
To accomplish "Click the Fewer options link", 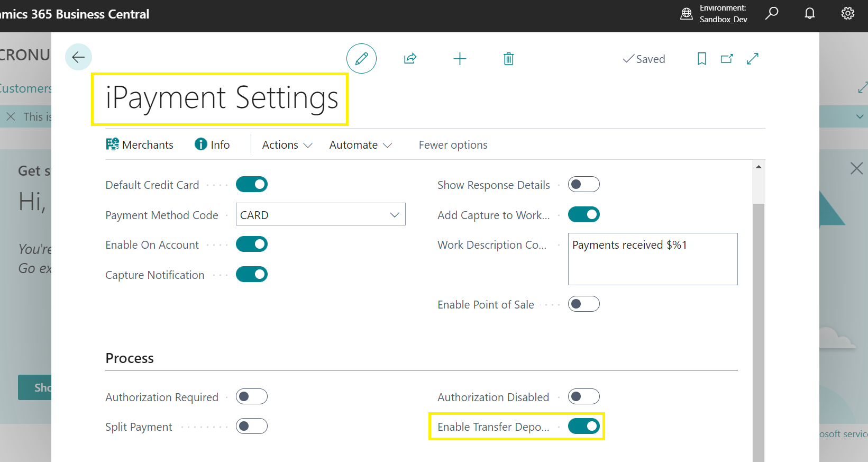I will (453, 145).
